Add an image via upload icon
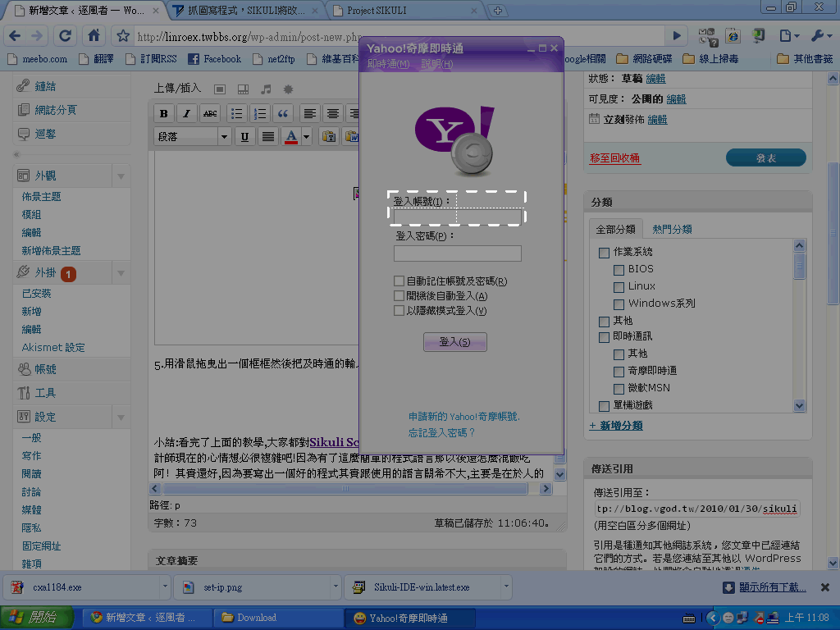 pos(220,89)
